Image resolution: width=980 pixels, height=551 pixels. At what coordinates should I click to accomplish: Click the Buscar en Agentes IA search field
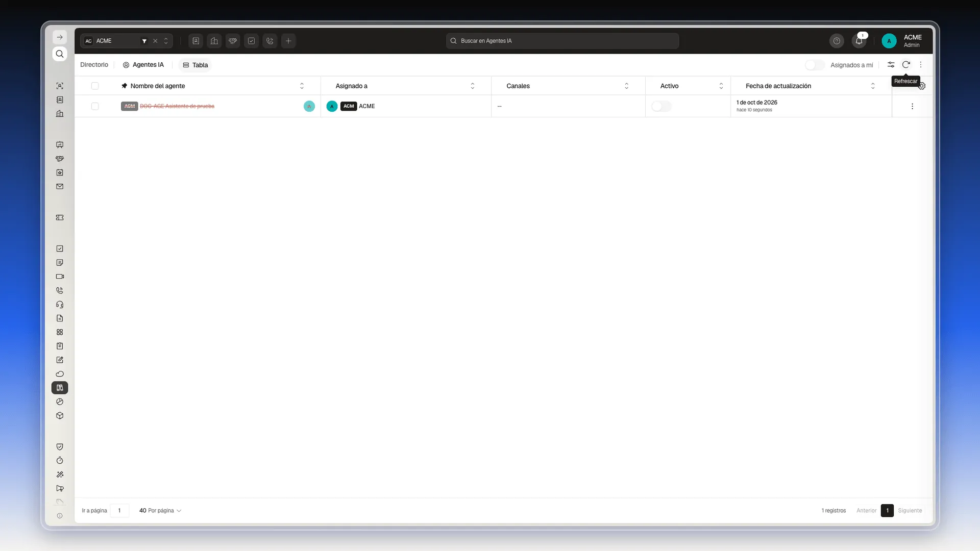562,41
